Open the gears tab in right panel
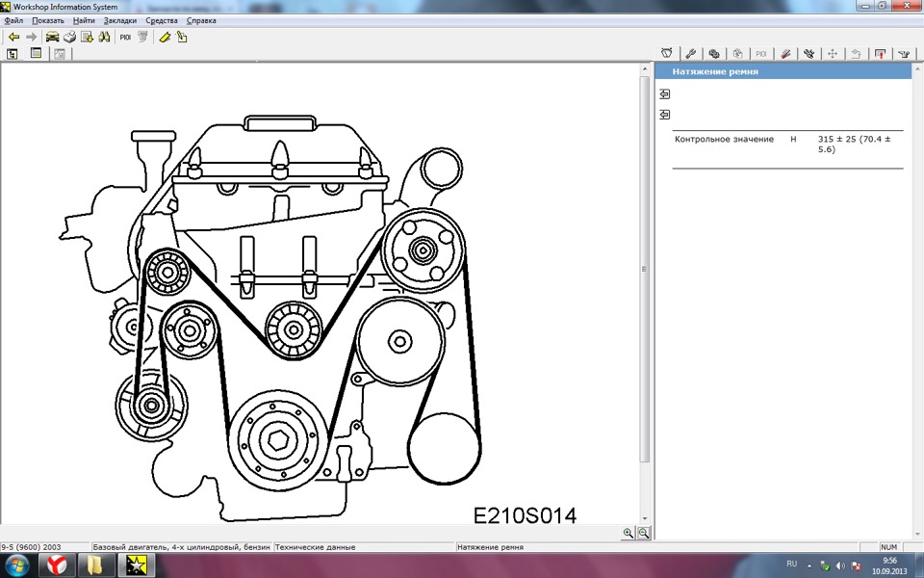 point(714,54)
